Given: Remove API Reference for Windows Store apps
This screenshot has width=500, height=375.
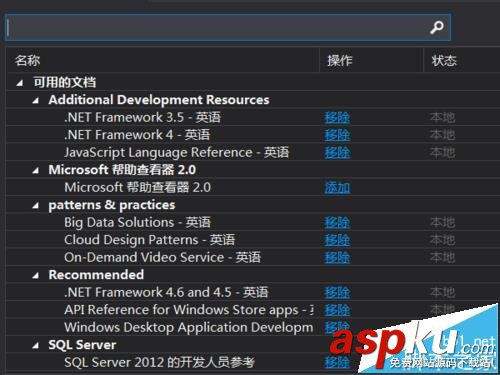Looking at the screenshot, I should 337,310.
